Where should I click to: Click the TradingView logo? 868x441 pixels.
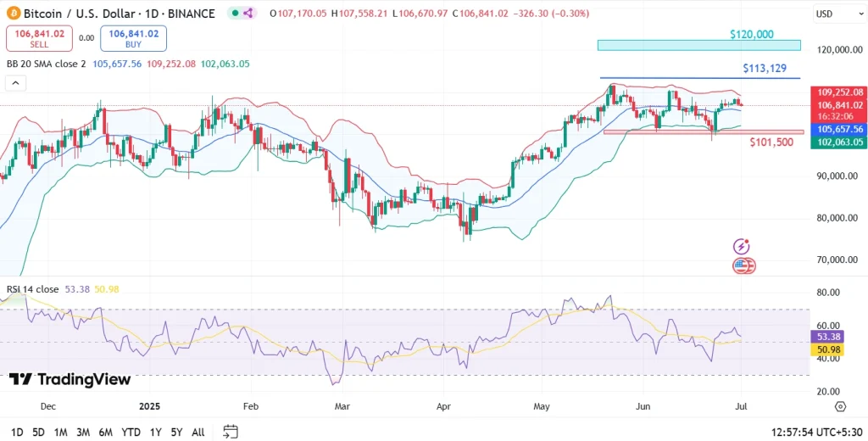click(x=70, y=379)
